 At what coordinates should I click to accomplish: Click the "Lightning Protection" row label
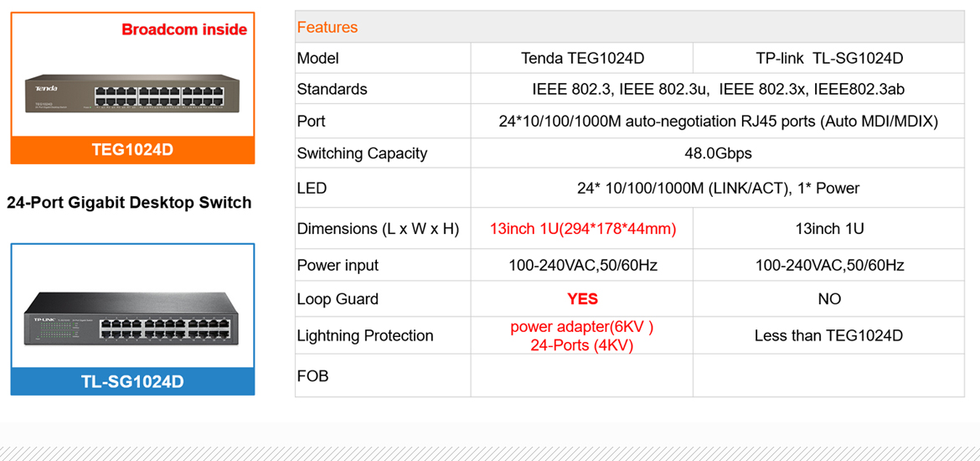click(365, 336)
